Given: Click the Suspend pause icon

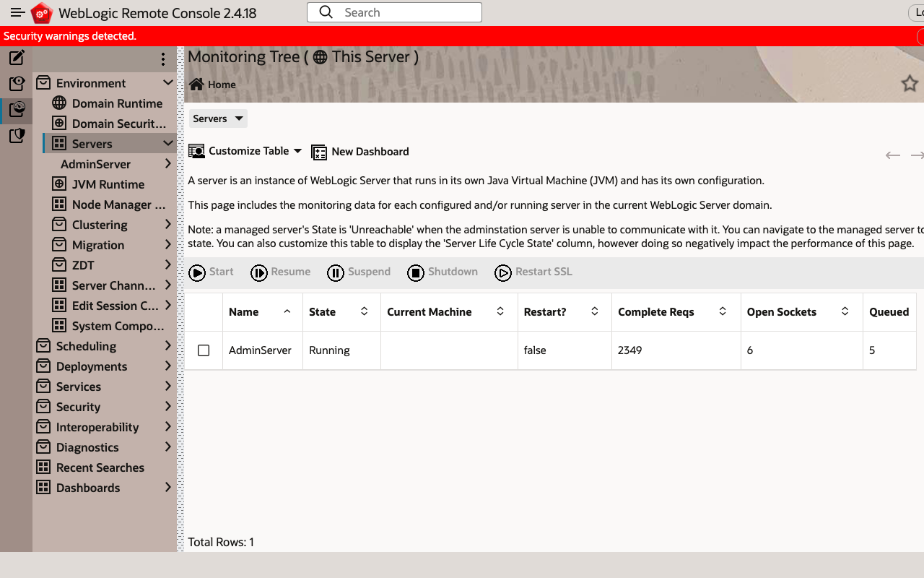Looking at the screenshot, I should click(x=335, y=272).
